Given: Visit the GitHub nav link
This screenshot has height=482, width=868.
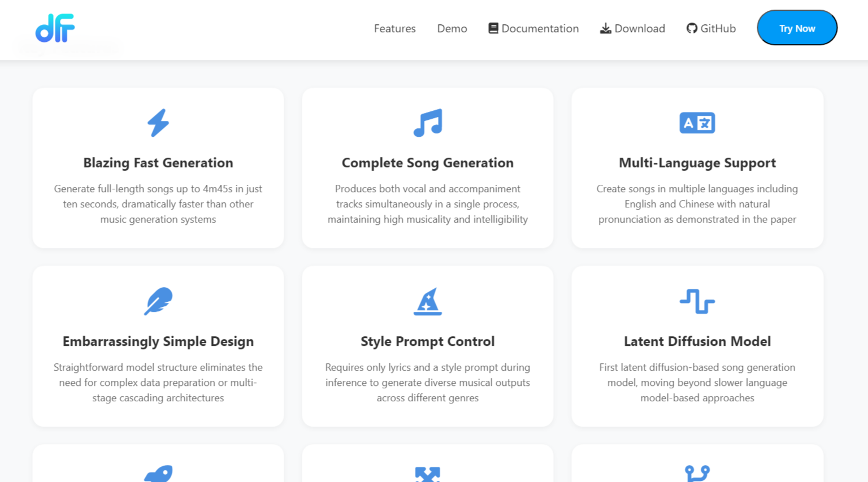Looking at the screenshot, I should (x=711, y=28).
